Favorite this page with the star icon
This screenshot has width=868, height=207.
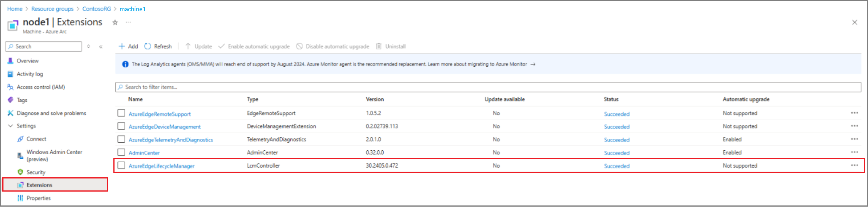coord(115,22)
